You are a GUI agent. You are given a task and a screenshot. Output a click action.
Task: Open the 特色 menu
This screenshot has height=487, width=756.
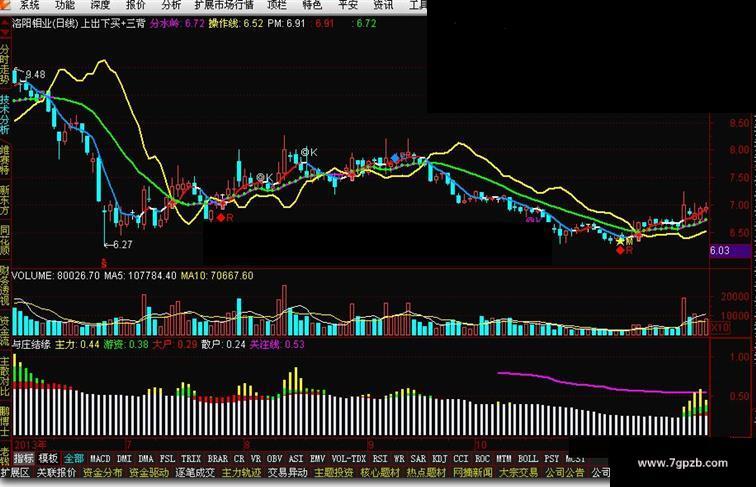click(312, 5)
